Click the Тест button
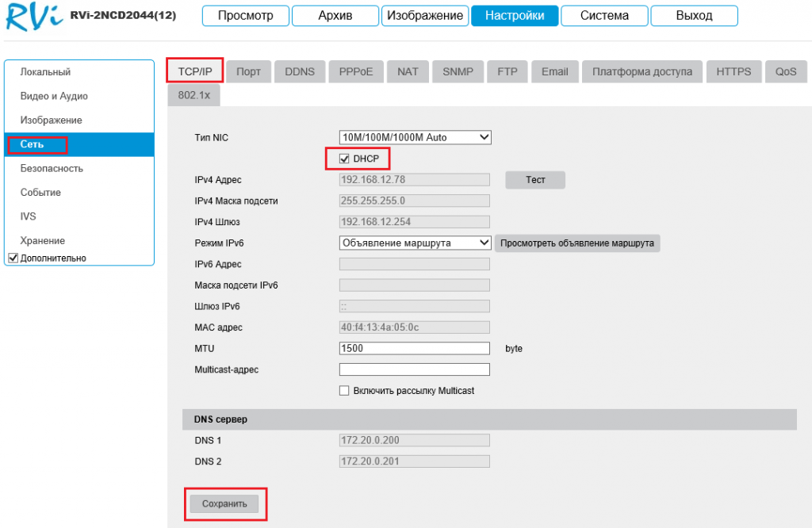Image resolution: width=812 pixels, height=528 pixels. coord(535,180)
